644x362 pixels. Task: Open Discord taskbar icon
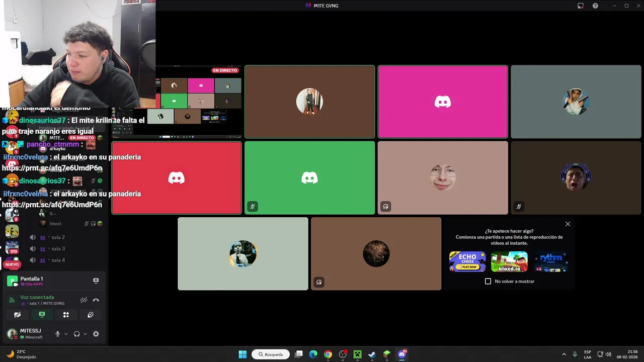(401, 354)
